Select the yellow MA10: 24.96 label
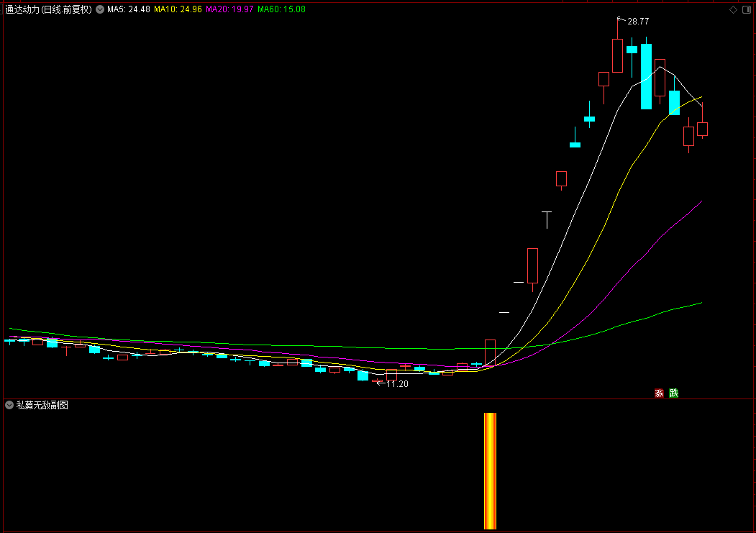 (x=178, y=10)
